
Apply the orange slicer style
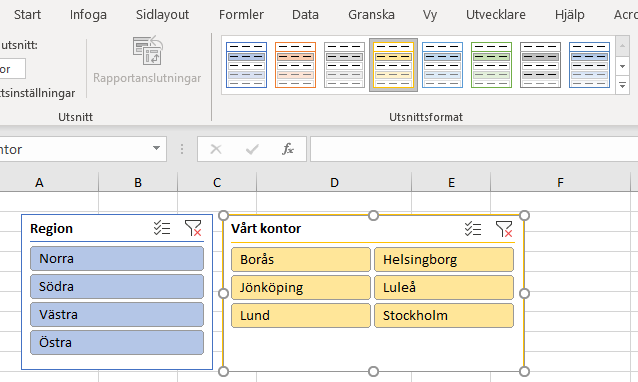point(295,65)
